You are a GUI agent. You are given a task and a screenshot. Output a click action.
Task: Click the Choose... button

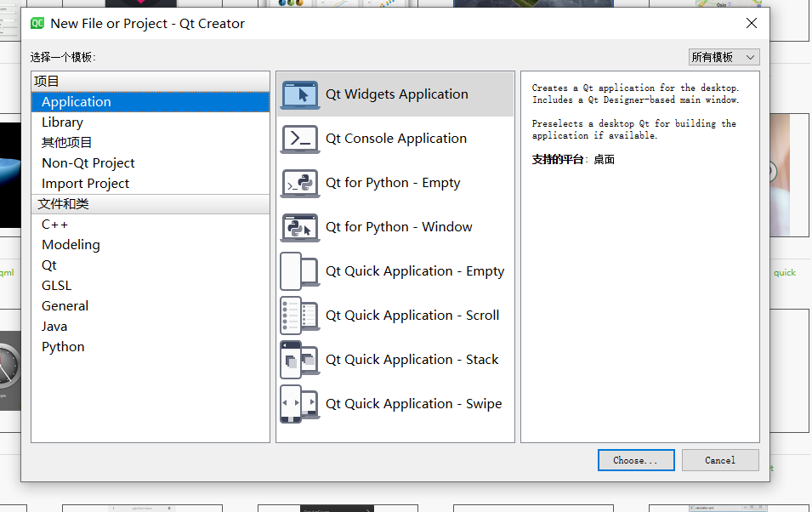[636, 460]
